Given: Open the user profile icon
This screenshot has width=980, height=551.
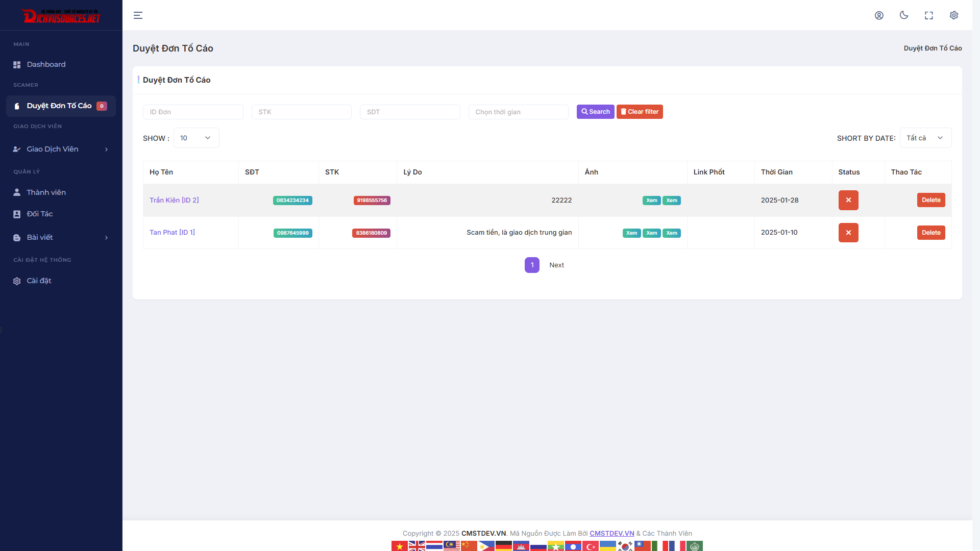Looking at the screenshot, I should tap(879, 15).
